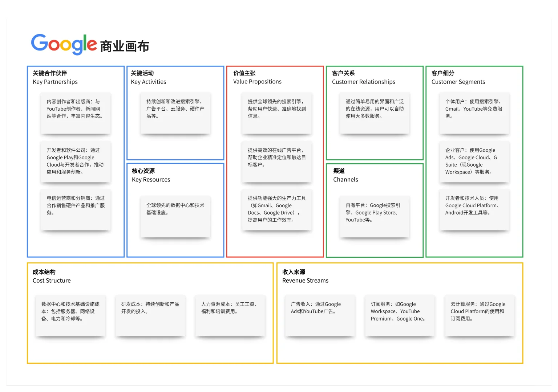Click the Google logo
Screen dimensions: 558x392
[64, 44]
